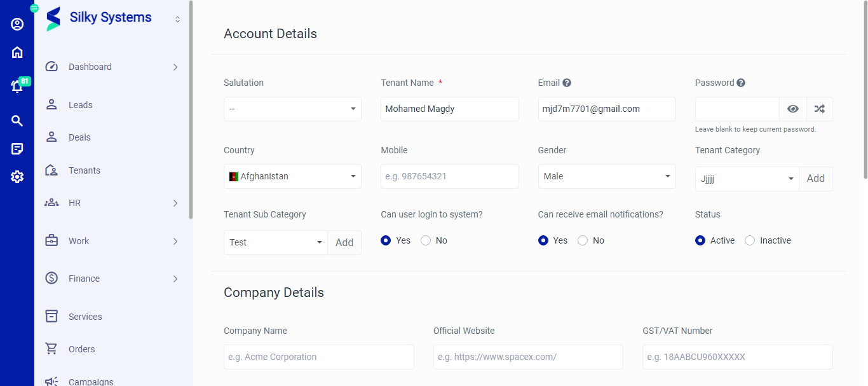Click Add next to Tenant Category
The height and width of the screenshot is (386, 868).
click(x=815, y=179)
